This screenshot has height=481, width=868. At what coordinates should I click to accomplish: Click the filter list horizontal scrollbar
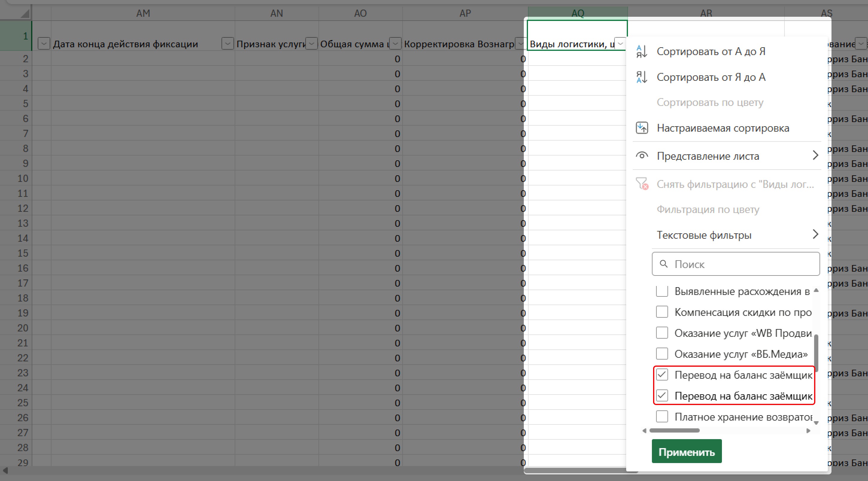click(674, 430)
